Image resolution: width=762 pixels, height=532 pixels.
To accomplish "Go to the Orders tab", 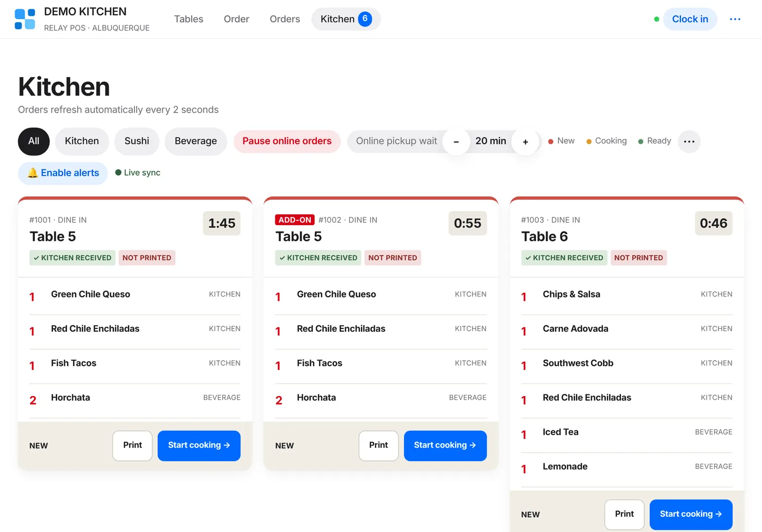I will click(x=285, y=19).
